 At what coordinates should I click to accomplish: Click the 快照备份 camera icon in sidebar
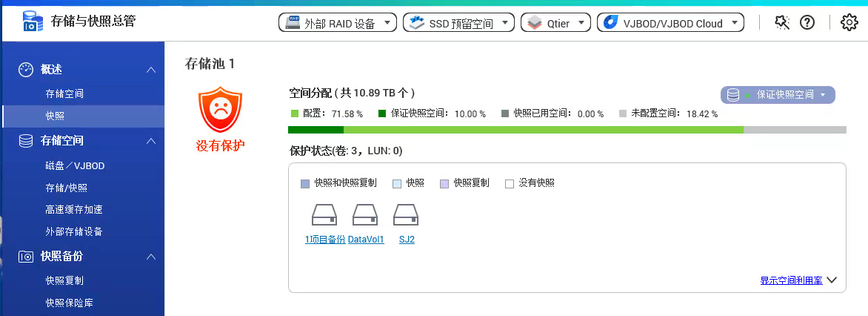click(26, 257)
